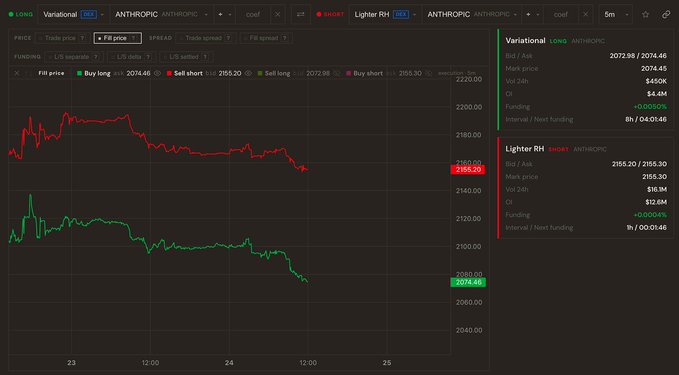
Task: Open Lighter RH exchange dropdown
Action: [385, 14]
